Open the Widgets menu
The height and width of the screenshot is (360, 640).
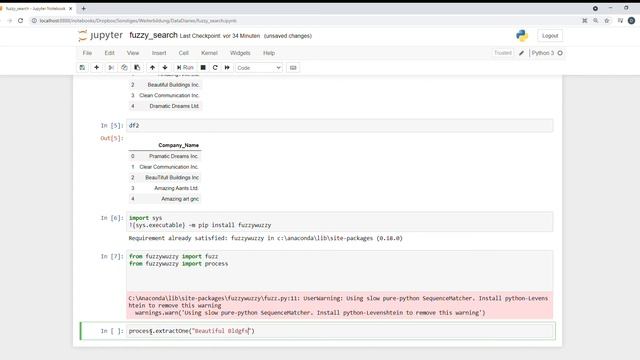click(240, 53)
